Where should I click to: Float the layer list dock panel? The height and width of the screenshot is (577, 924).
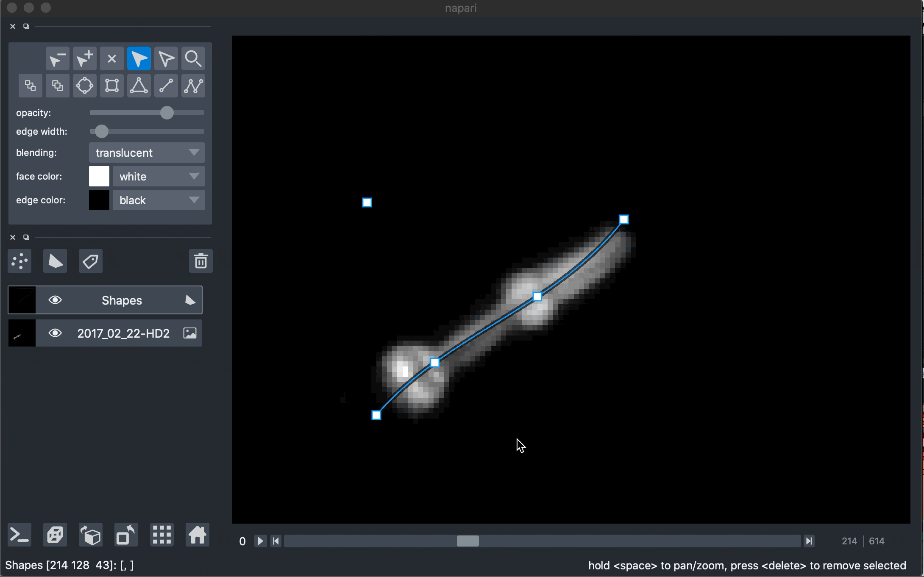coord(26,237)
